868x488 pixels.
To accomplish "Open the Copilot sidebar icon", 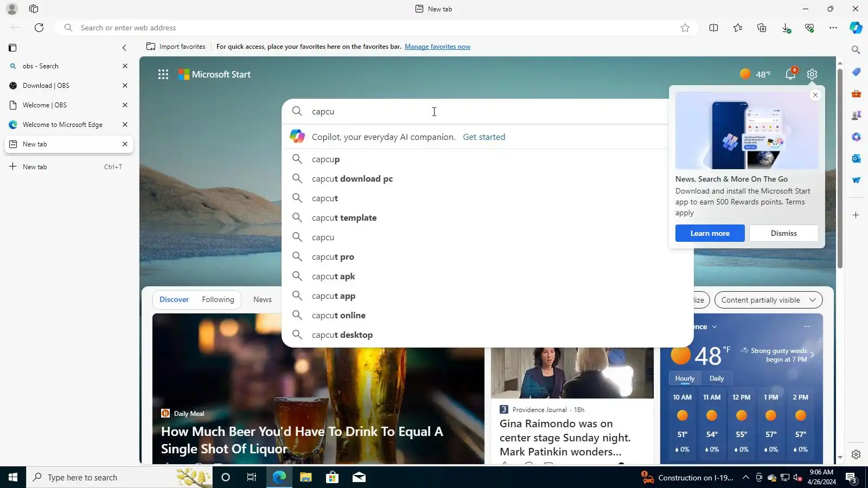I will [856, 28].
